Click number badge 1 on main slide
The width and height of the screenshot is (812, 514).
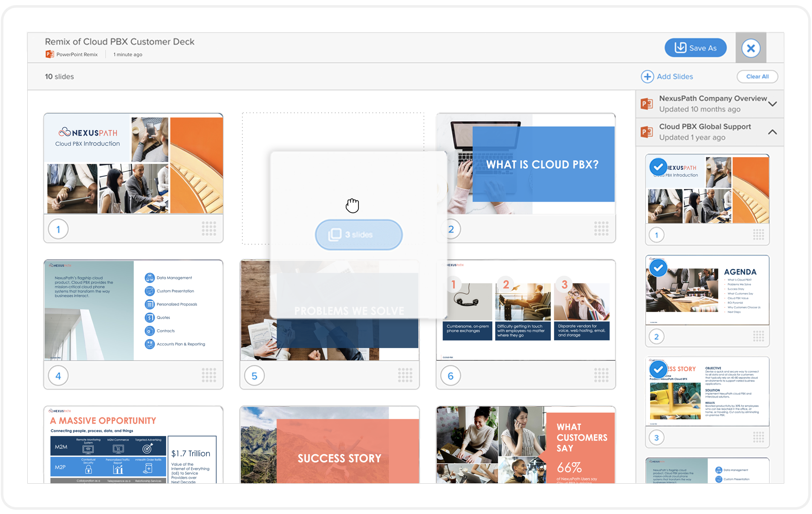coord(58,229)
